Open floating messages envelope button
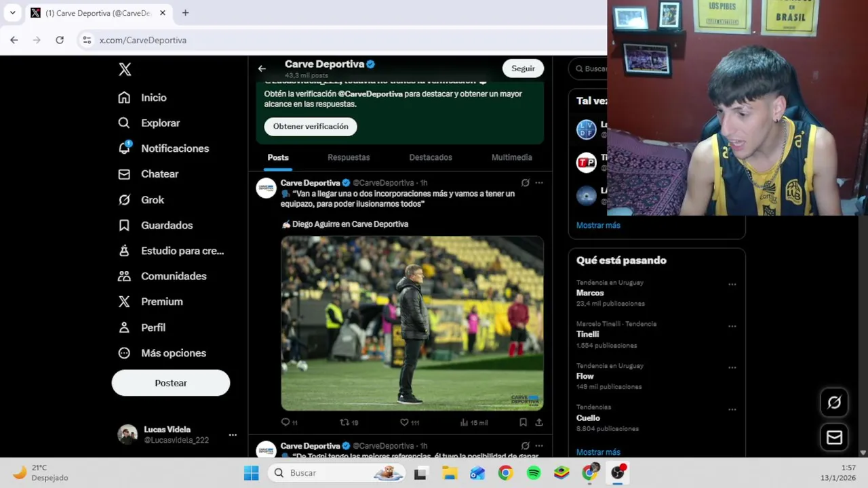868x488 pixels. (834, 438)
